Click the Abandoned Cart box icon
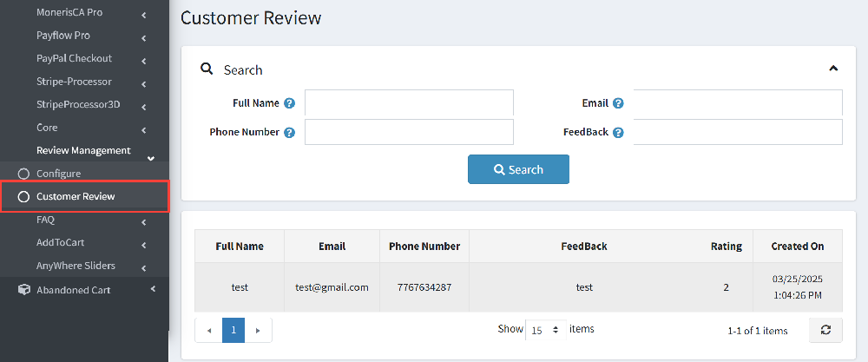Viewport: 868px width, 362px height. click(23, 289)
